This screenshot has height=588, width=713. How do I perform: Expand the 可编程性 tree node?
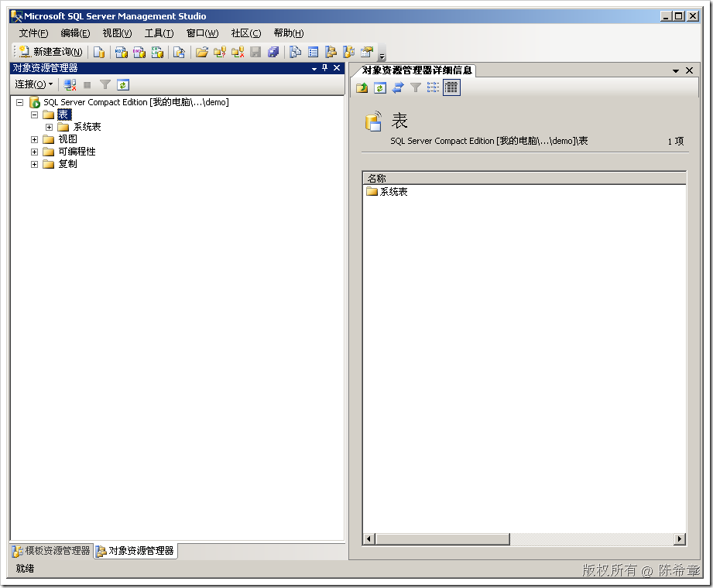tap(35, 152)
